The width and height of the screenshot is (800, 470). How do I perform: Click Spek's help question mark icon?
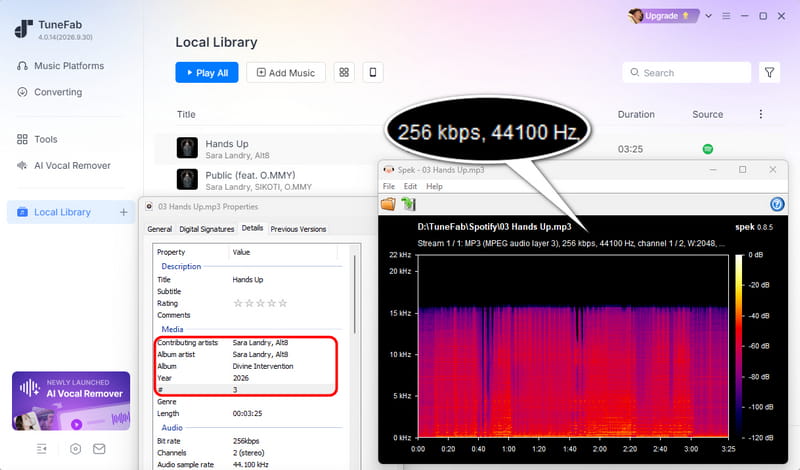[777, 205]
